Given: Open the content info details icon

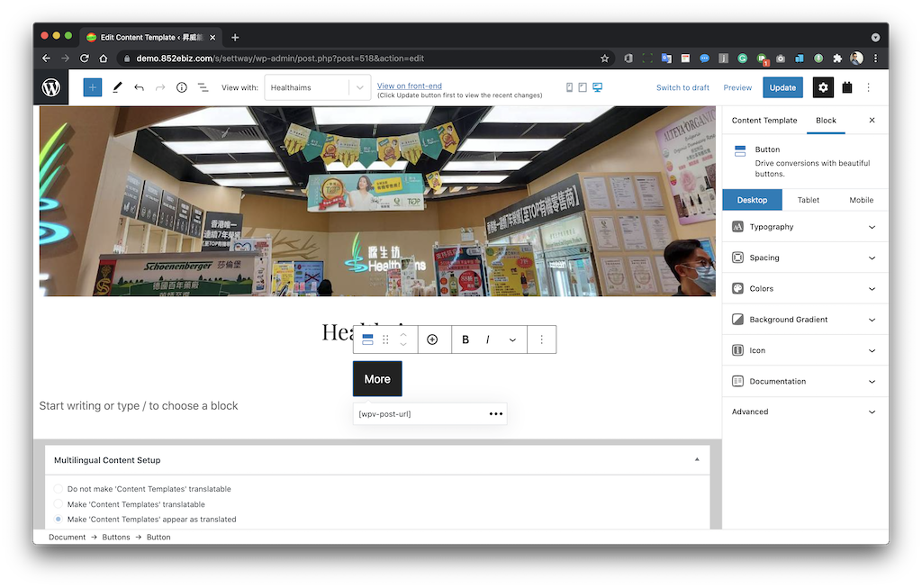Looking at the screenshot, I should pyautogui.click(x=182, y=87).
